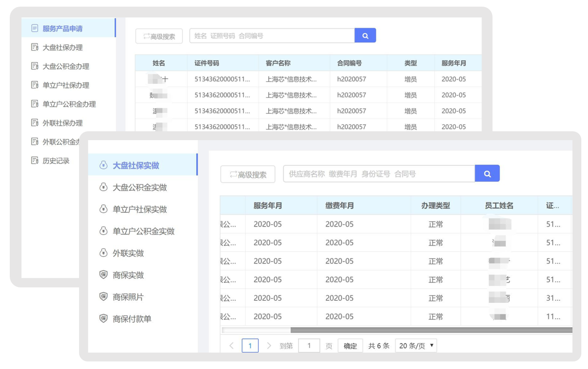Open 服务产品申请 menu item
This screenshot has width=588, height=369.
[68, 28]
